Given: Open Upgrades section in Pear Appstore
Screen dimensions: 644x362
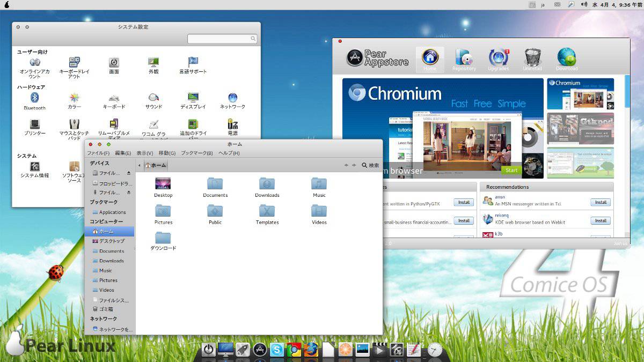Looking at the screenshot, I should (x=499, y=60).
